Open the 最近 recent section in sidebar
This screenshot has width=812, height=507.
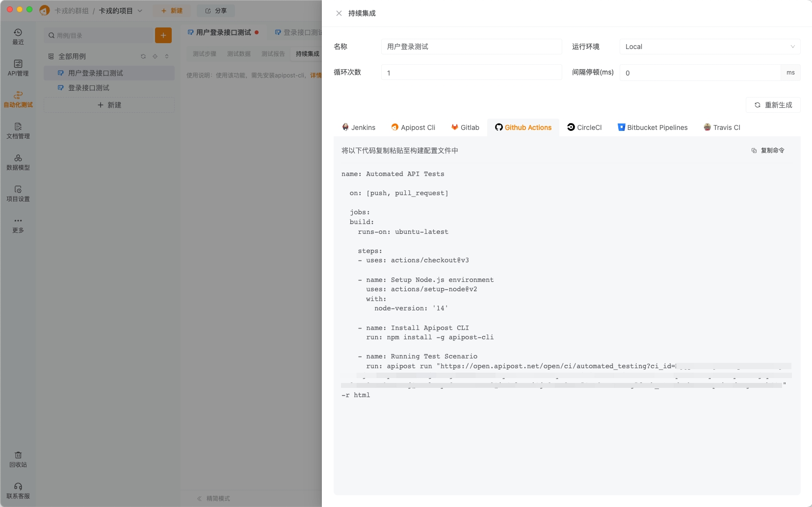[18, 37]
